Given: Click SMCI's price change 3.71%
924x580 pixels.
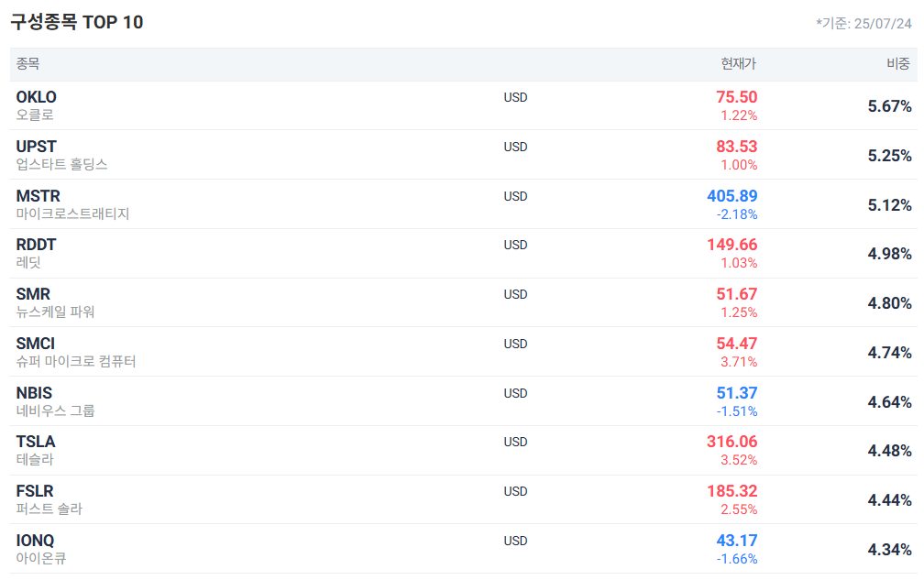Looking at the screenshot, I should (x=740, y=361).
